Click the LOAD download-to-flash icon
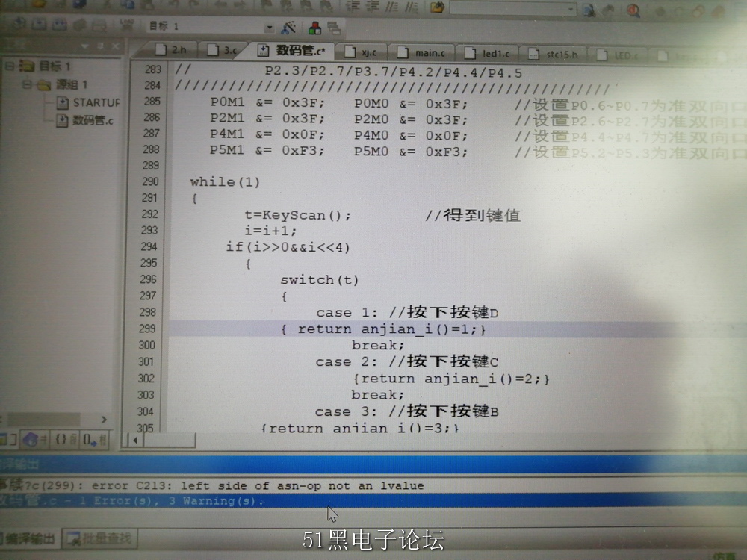Viewport: 747px width, 560px height. [x=126, y=25]
